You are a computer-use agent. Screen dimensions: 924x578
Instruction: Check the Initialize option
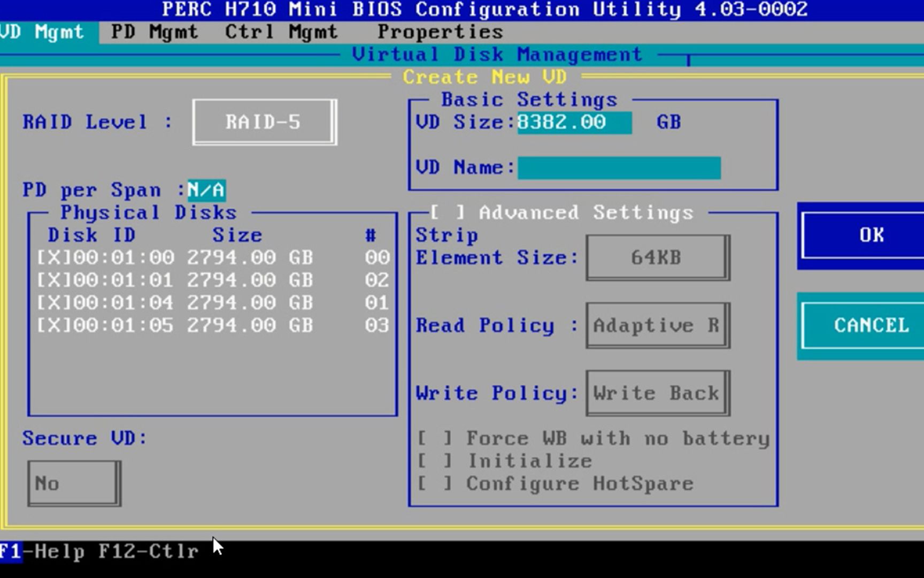435,461
